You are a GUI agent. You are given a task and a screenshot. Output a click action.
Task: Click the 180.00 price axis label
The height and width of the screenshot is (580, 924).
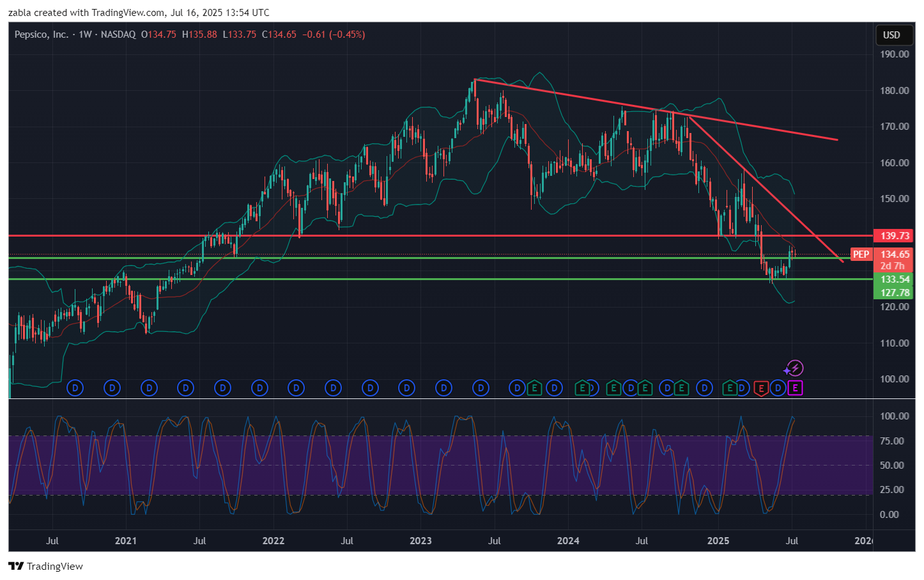895,91
